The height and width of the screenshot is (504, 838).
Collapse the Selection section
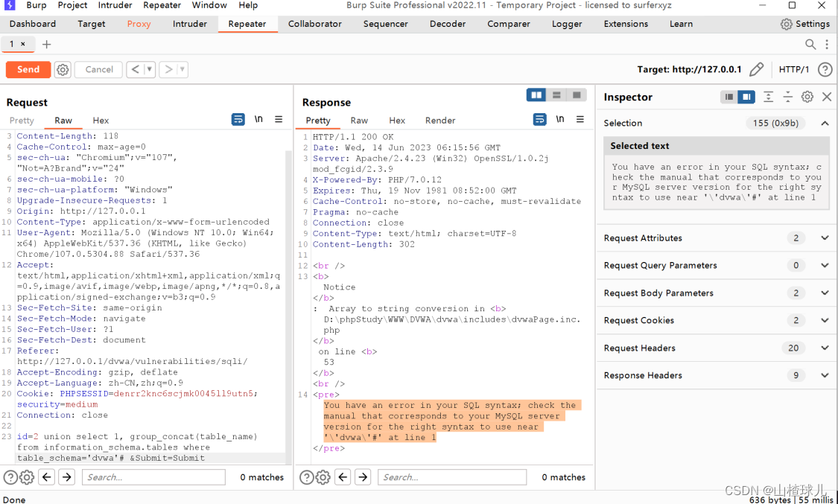coord(825,124)
